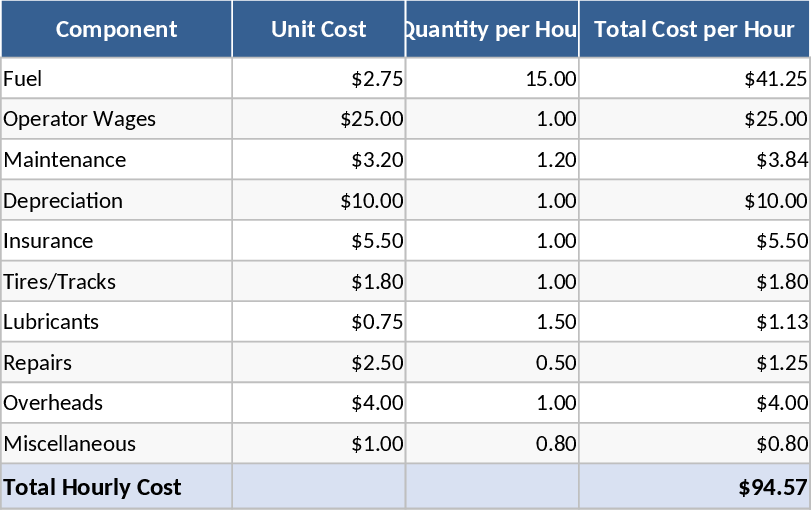This screenshot has width=811, height=510.
Task: Select the Unit Cost header cell
Action: (318, 29)
